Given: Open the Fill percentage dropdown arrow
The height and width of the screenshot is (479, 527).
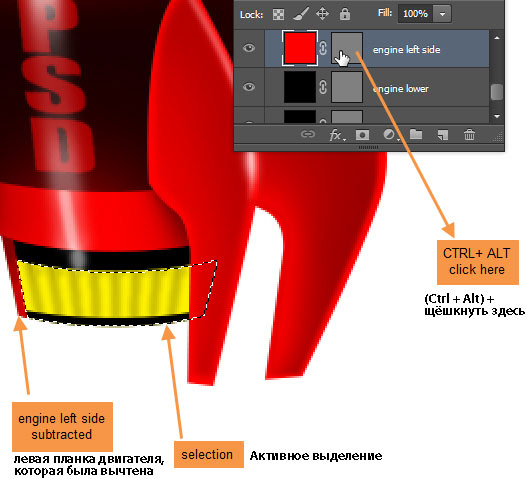Looking at the screenshot, I should 442,14.
